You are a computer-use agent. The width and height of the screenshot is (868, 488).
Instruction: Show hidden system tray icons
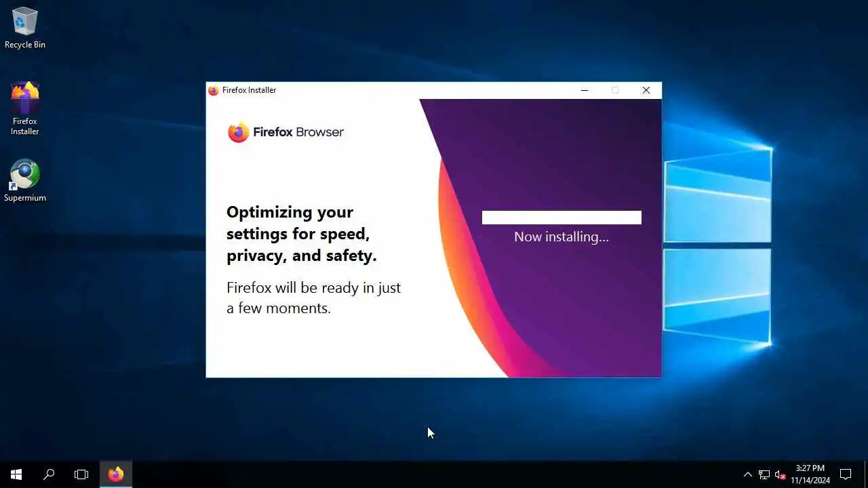(747, 474)
